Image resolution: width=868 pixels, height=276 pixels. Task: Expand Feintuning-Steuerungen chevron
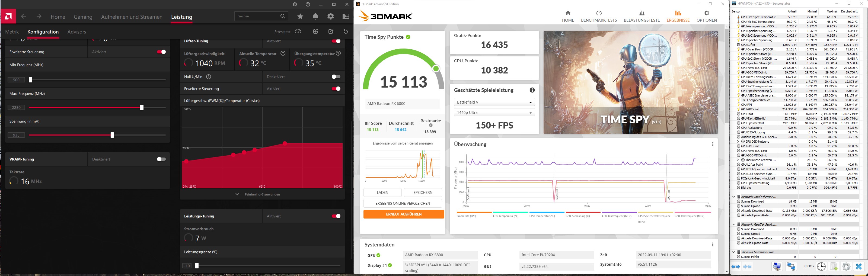(x=237, y=194)
